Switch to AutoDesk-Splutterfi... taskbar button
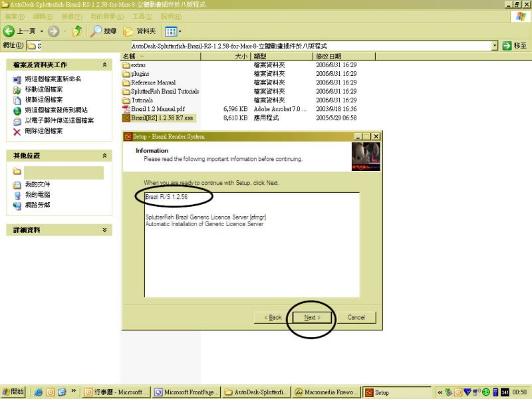This screenshot has height=399, width=532. (257, 392)
